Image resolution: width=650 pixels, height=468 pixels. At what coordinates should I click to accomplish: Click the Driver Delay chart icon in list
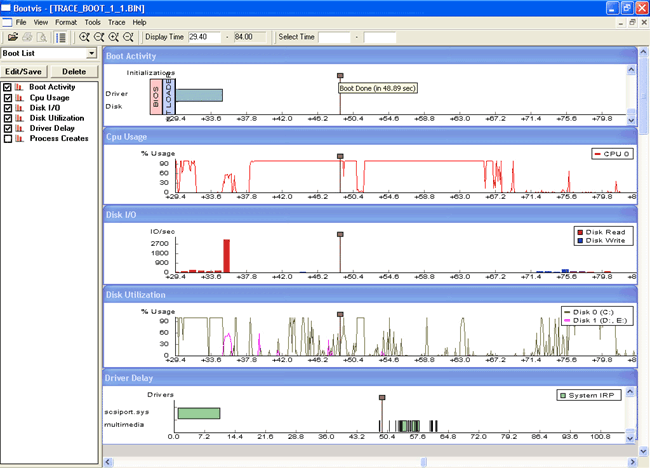click(19, 128)
